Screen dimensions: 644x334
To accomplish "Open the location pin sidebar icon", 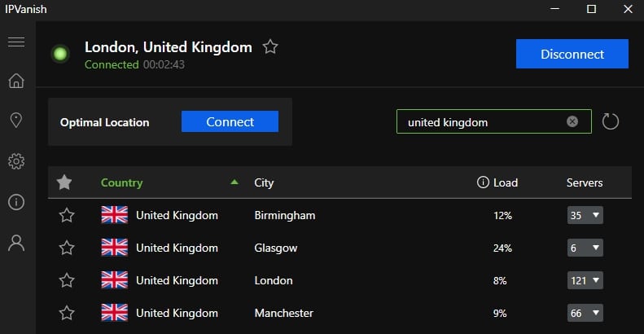I will pos(16,121).
